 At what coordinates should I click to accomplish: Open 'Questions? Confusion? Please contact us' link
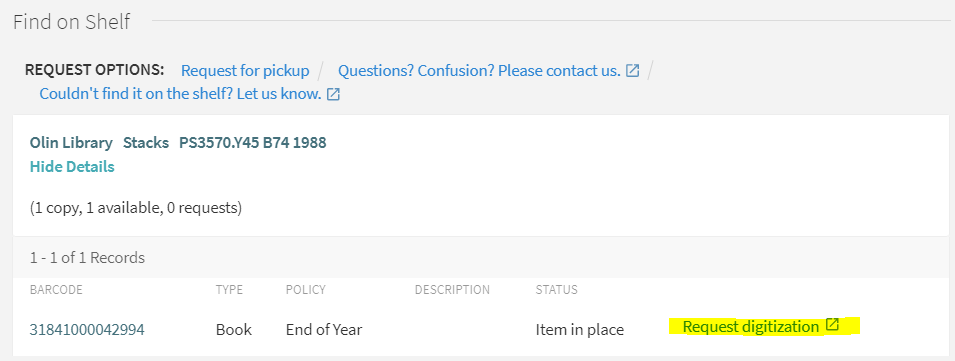pos(479,71)
